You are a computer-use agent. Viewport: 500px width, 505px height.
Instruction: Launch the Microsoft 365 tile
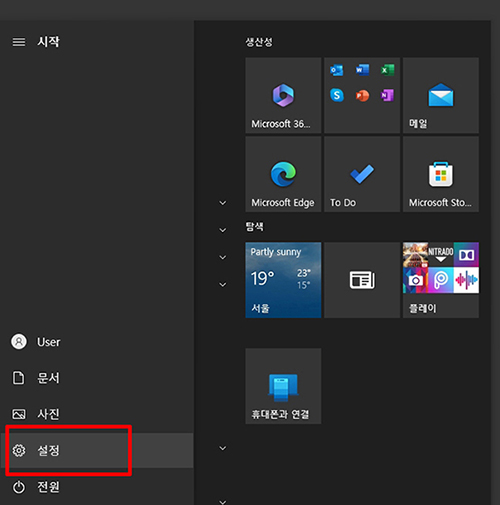coord(283,95)
